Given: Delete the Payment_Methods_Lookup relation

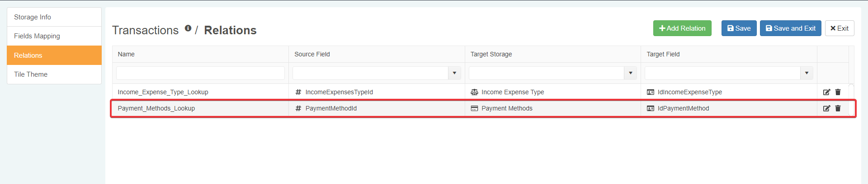Looking at the screenshot, I should coord(838,108).
